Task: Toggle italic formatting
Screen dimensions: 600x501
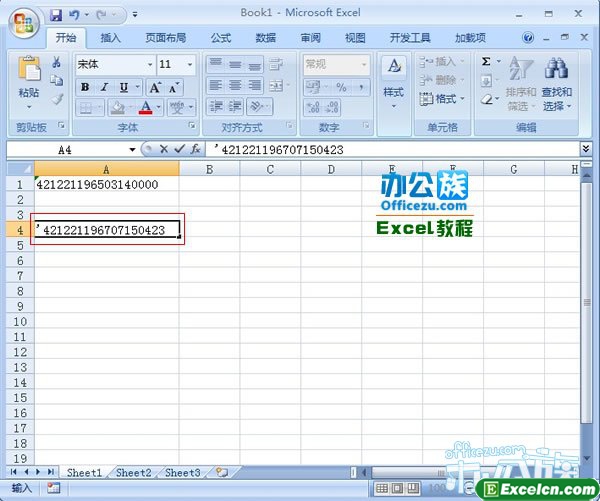Action: [104, 87]
